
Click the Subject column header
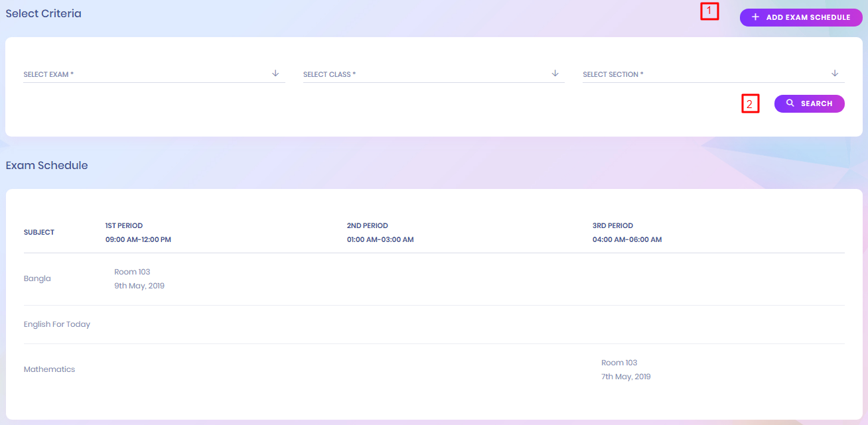(x=39, y=232)
